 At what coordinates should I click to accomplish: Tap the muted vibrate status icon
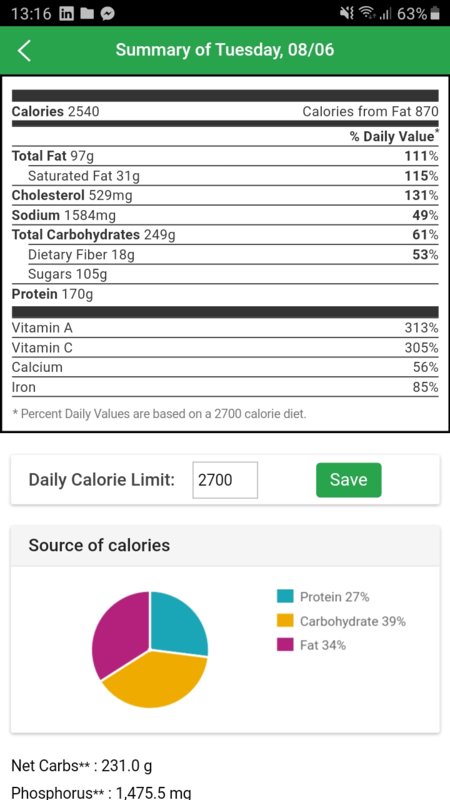coord(347,14)
